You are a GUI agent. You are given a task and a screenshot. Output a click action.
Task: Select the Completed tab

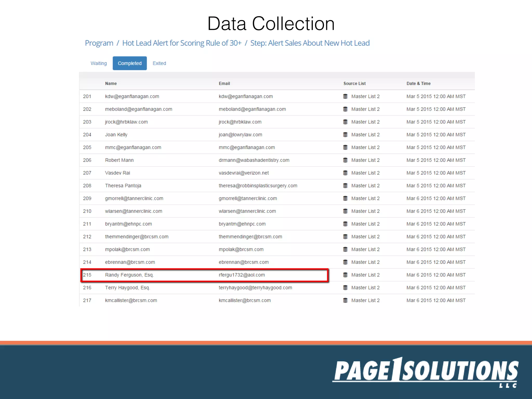point(130,63)
